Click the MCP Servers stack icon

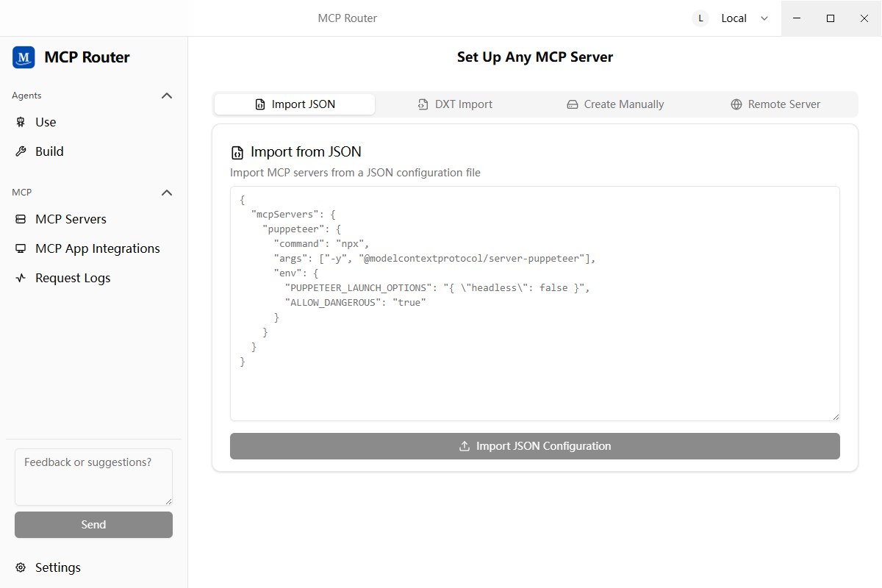click(x=21, y=219)
